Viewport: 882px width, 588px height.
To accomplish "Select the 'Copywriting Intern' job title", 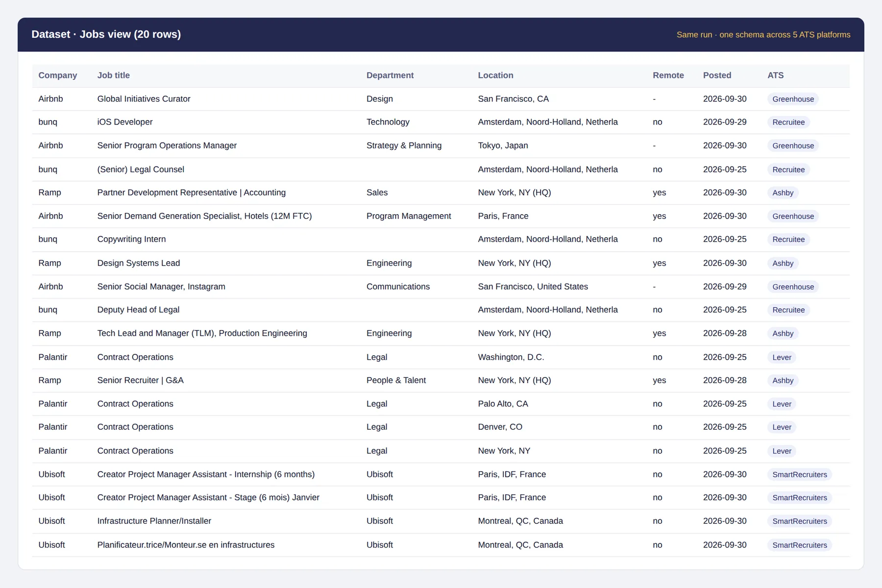I will click(132, 239).
